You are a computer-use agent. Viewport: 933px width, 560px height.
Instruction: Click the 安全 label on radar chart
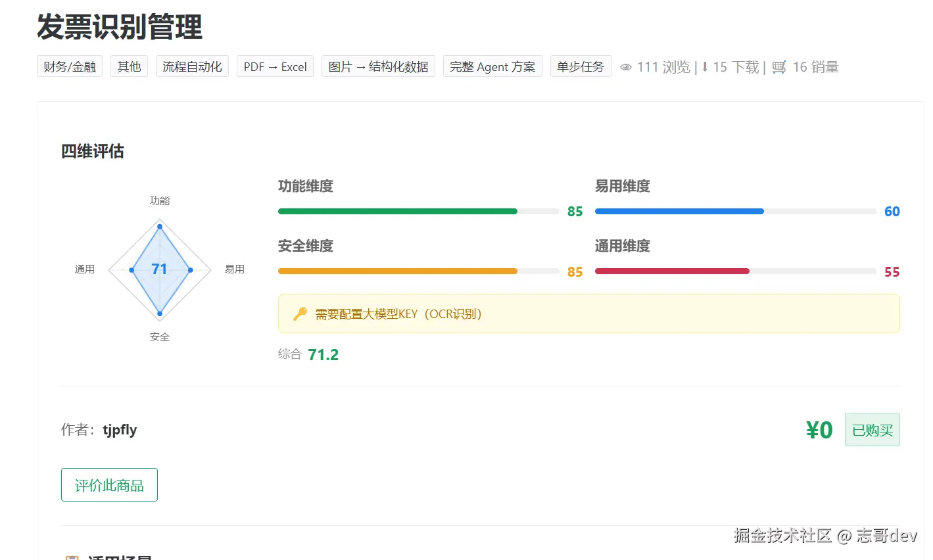[x=159, y=337]
